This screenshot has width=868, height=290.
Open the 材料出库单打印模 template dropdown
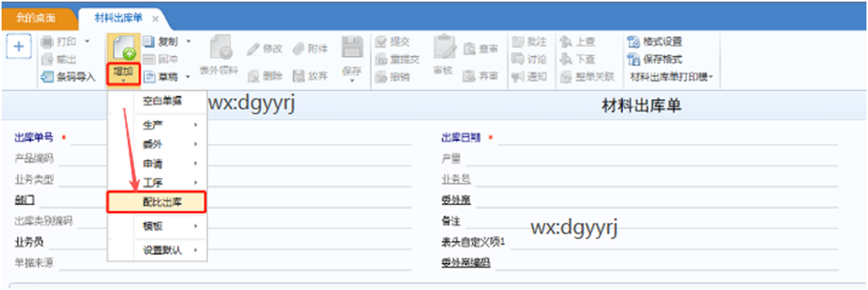pyautogui.click(x=671, y=77)
